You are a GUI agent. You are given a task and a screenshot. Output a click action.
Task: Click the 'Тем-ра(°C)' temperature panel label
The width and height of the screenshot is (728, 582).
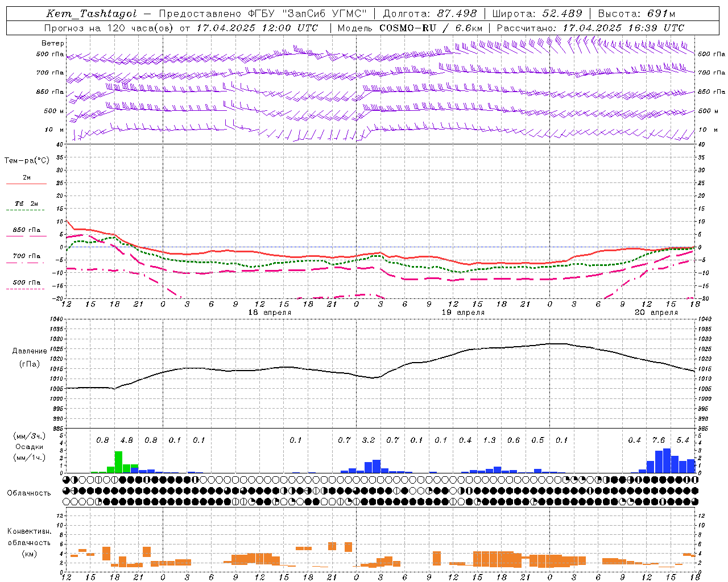point(27,161)
